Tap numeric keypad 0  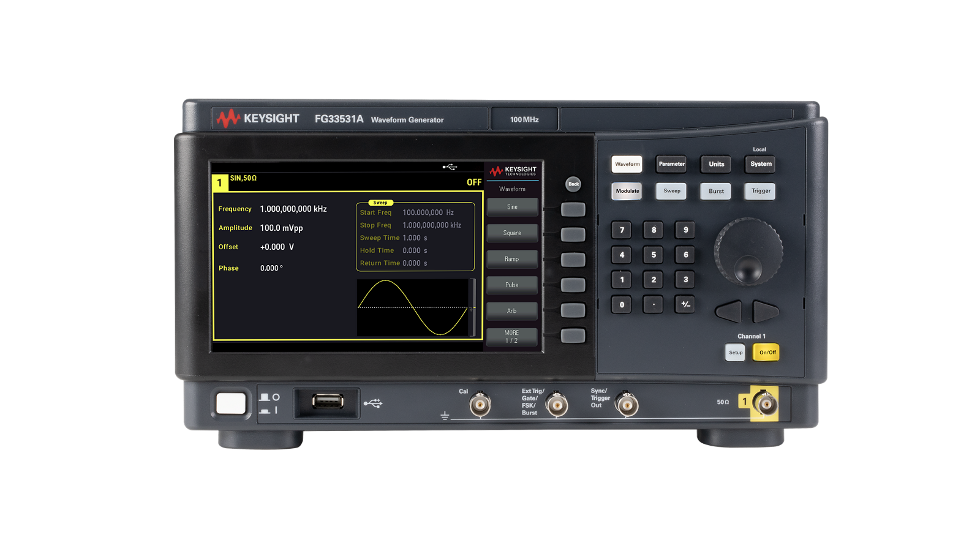pyautogui.click(x=622, y=305)
